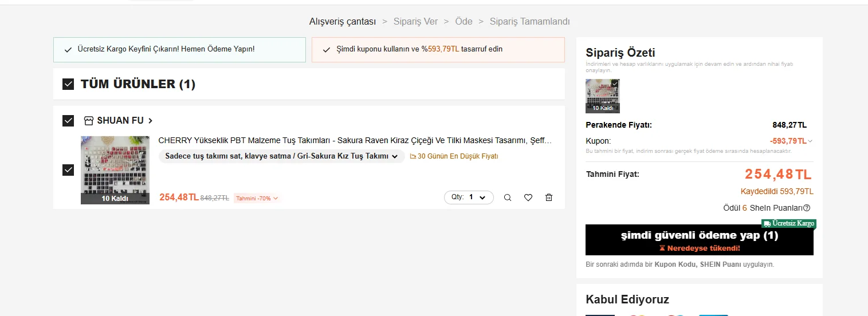Go to Sipariş Ver step
The width and height of the screenshot is (868, 316).
(x=415, y=21)
